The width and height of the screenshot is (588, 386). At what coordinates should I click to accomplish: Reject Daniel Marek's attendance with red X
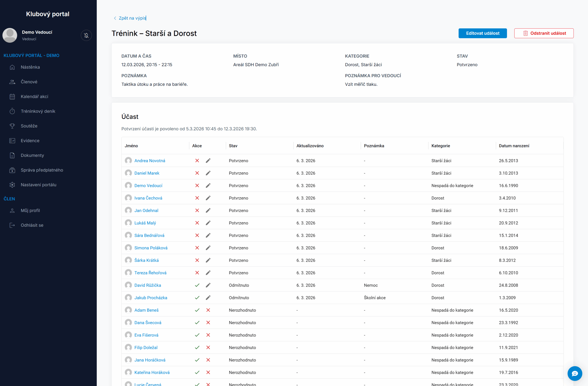(x=197, y=173)
